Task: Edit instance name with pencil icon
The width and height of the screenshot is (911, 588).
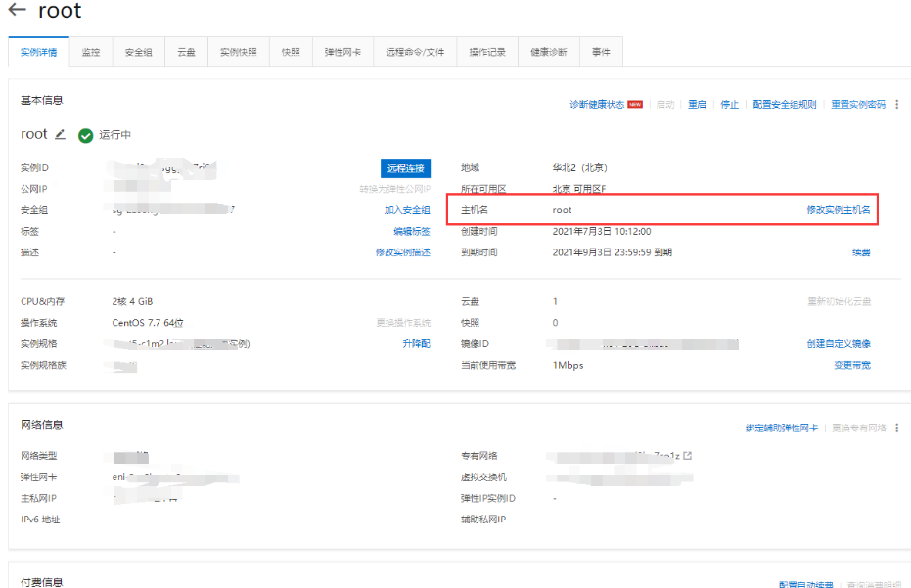Action: tap(60, 134)
